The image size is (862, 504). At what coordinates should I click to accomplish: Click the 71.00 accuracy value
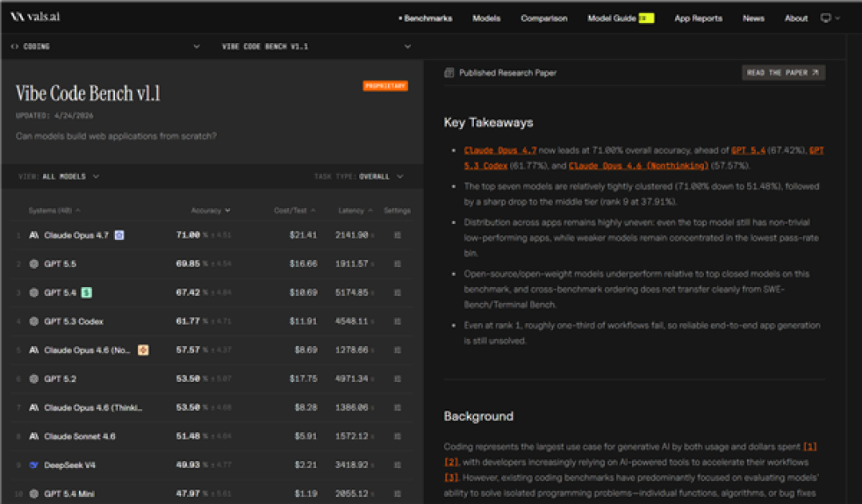188,235
